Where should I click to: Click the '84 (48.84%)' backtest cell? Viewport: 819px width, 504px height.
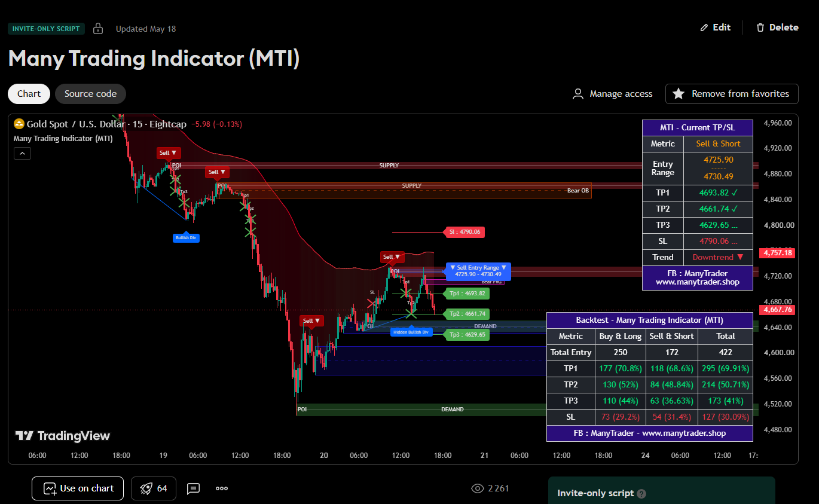coord(671,385)
